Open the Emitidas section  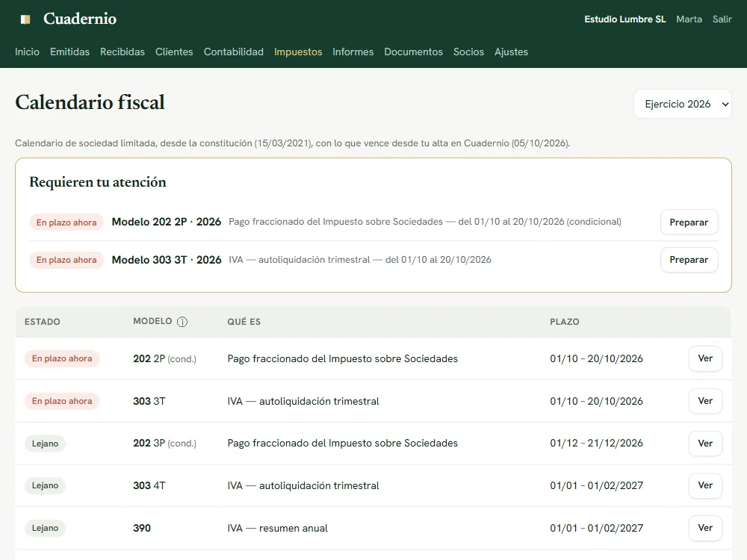(x=69, y=52)
